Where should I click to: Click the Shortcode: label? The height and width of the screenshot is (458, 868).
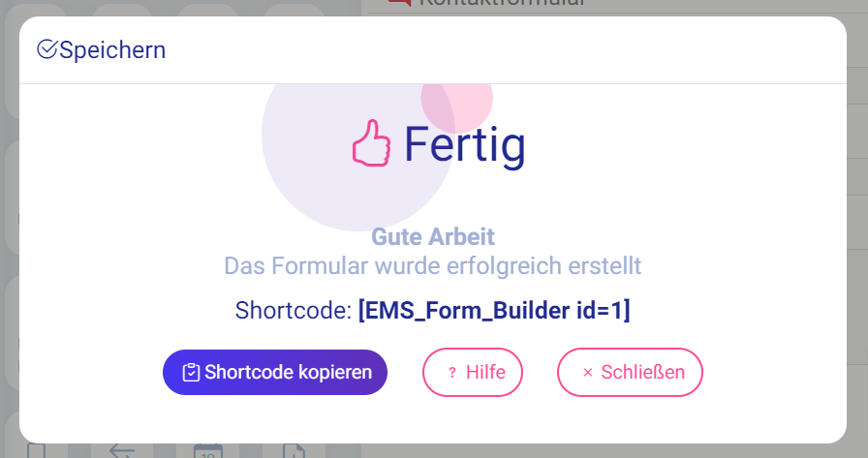(x=294, y=310)
